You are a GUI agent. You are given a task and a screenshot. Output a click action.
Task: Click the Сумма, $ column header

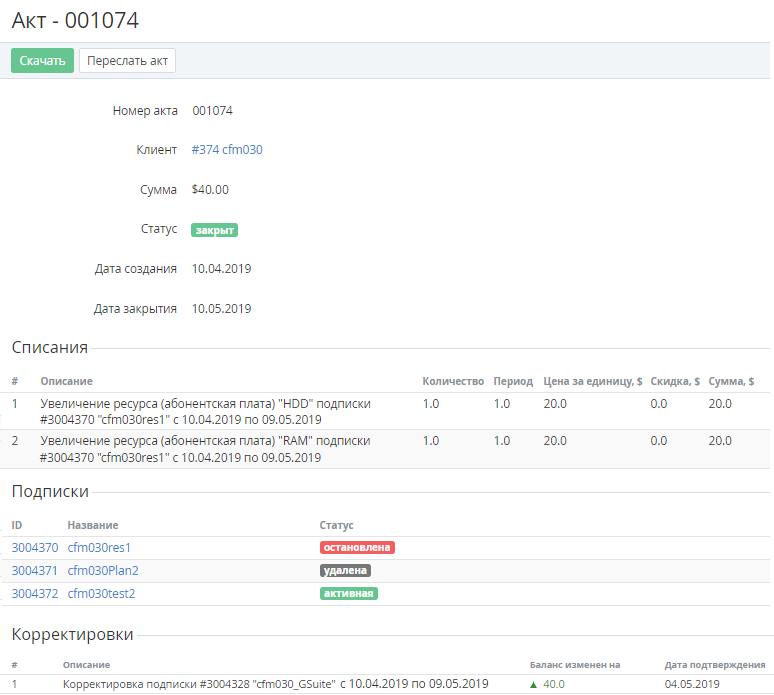[731, 382]
